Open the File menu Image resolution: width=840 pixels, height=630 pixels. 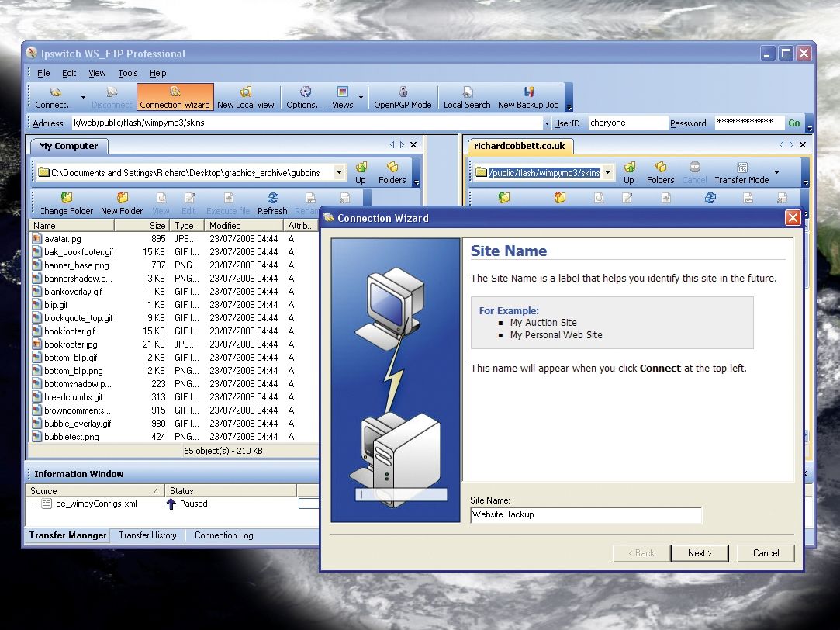point(43,73)
